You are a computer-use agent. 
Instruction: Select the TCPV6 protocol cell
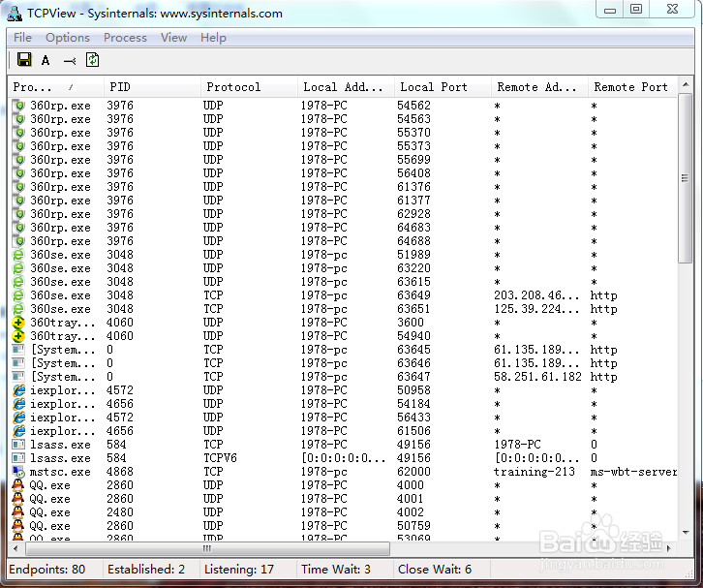[x=220, y=458]
